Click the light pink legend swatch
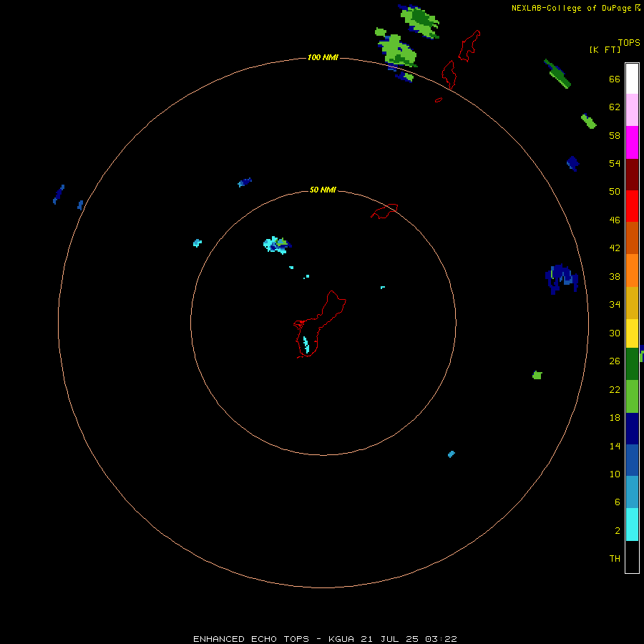 (632, 109)
